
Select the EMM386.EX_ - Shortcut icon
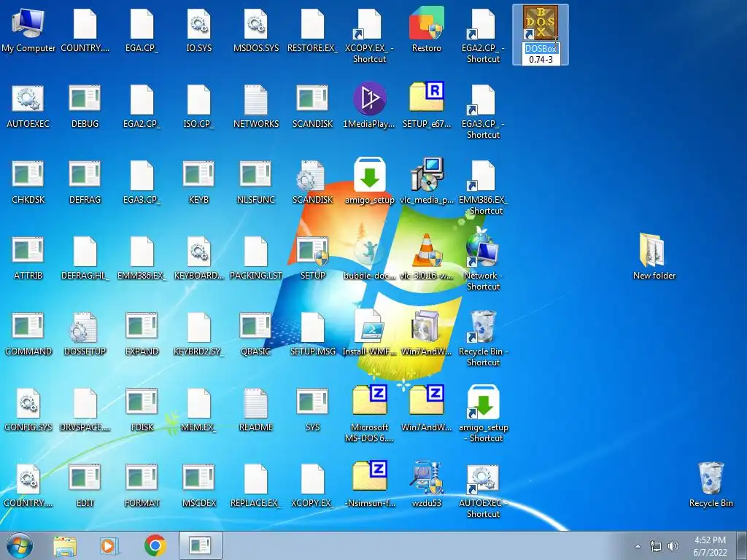coord(483,175)
